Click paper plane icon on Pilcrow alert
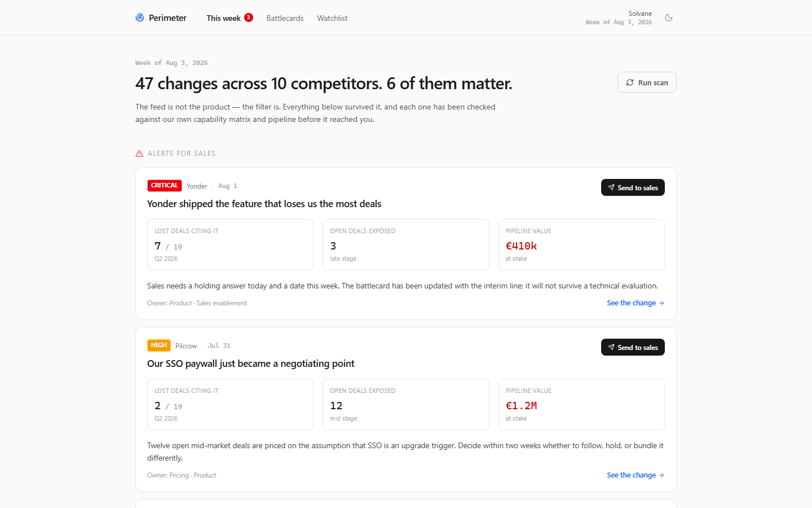This screenshot has width=812, height=508. pos(611,347)
